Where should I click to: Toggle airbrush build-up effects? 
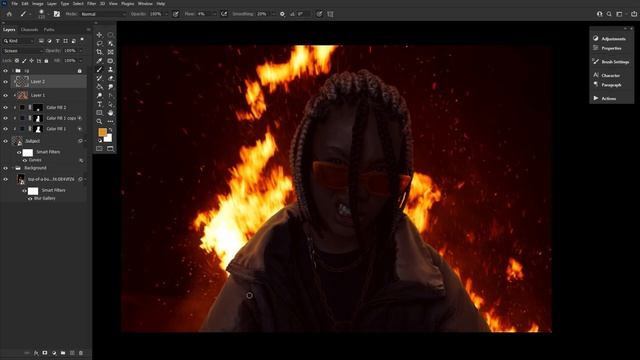(224, 14)
